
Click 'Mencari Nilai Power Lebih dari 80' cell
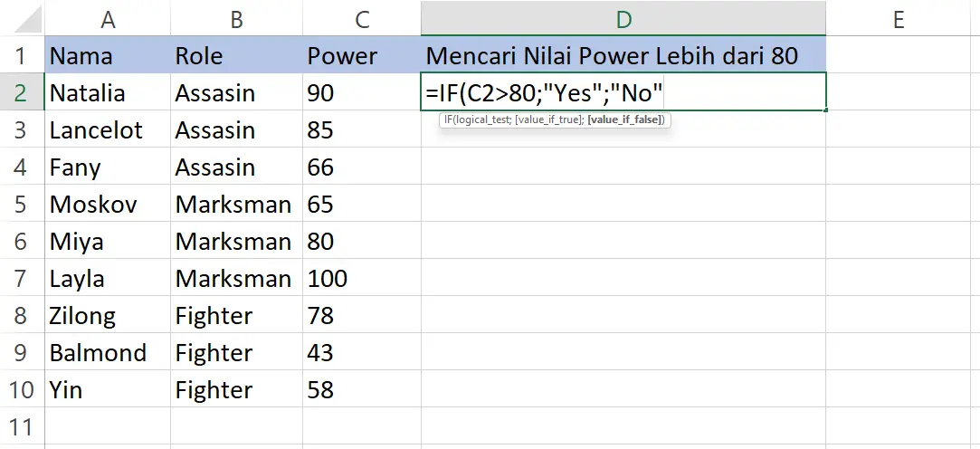[x=623, y=55]
